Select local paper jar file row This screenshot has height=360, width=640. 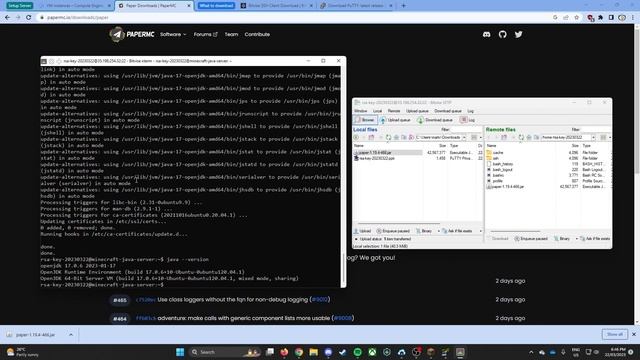click(x=418, y=153)
